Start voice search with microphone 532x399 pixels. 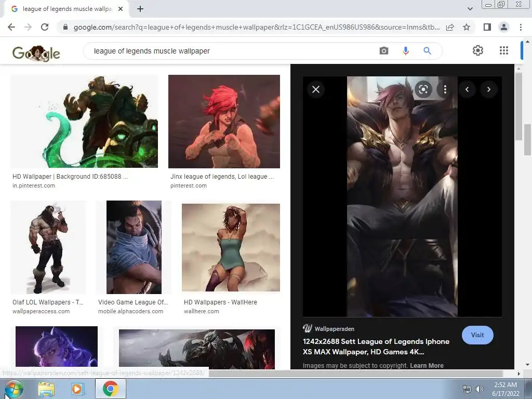point(405,51)
